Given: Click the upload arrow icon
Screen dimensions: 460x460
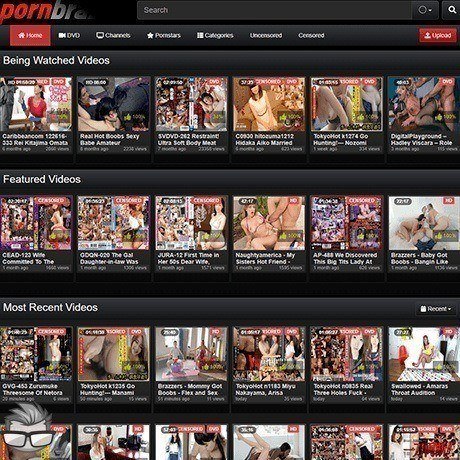Looking at the screenshot, I should [x=427, y=35].
